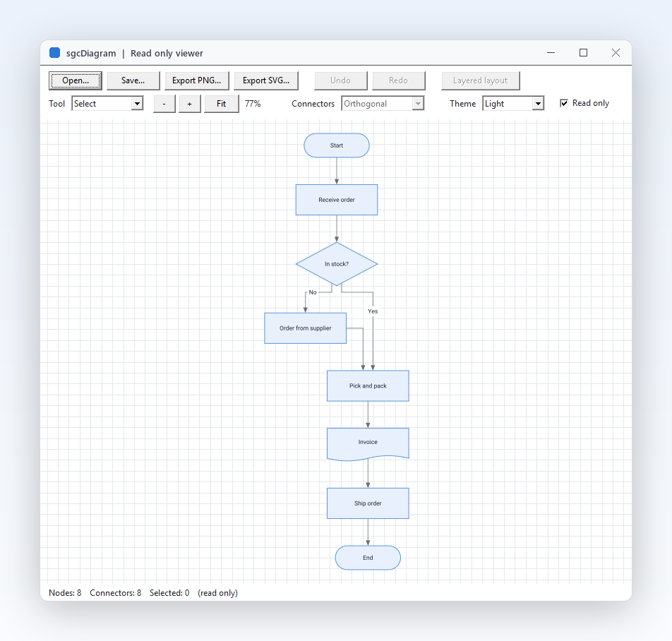Click the (read only) status text

(x=217, y=593)
